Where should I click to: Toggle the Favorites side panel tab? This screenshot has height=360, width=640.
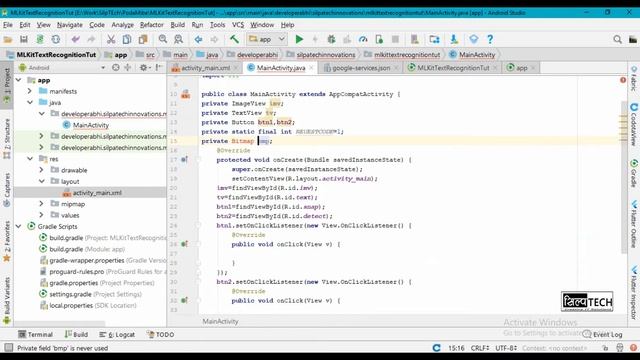7,241
